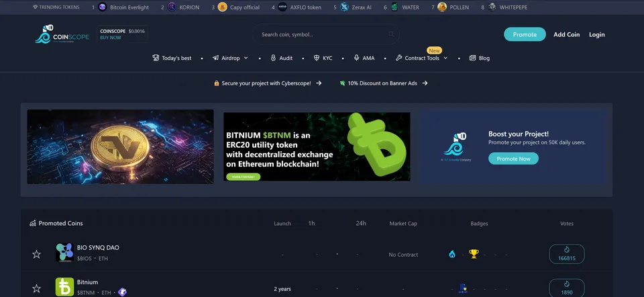Click the trophy badge for BIO SYNQ DAO

click(474, 254)
